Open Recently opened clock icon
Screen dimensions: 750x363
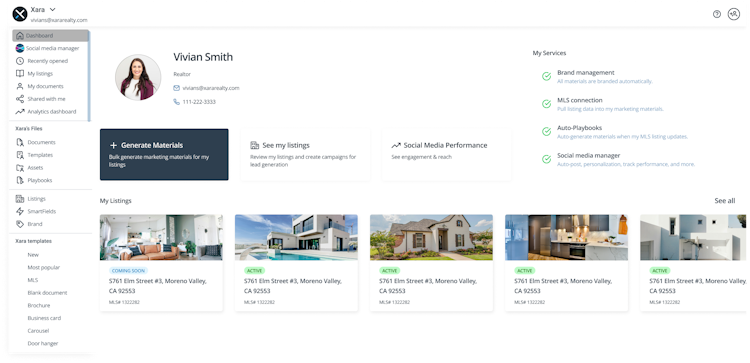pos(20,61)
